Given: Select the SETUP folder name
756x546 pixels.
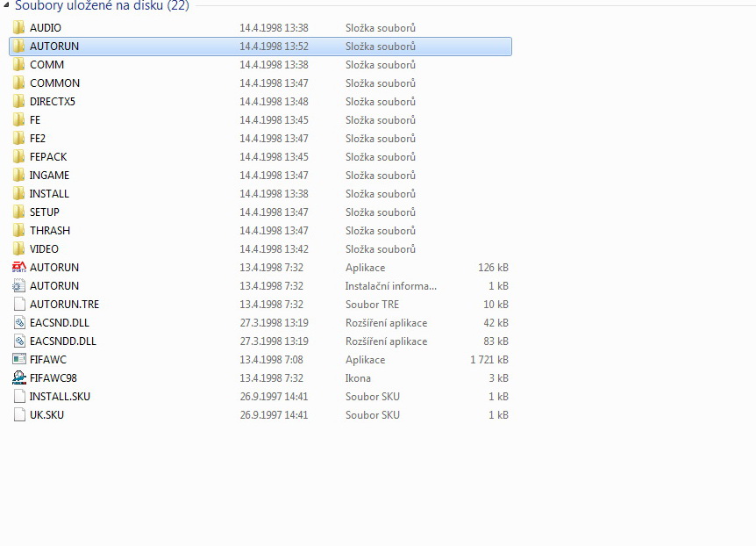Looking at the screenshot, I should coord(45,212).
